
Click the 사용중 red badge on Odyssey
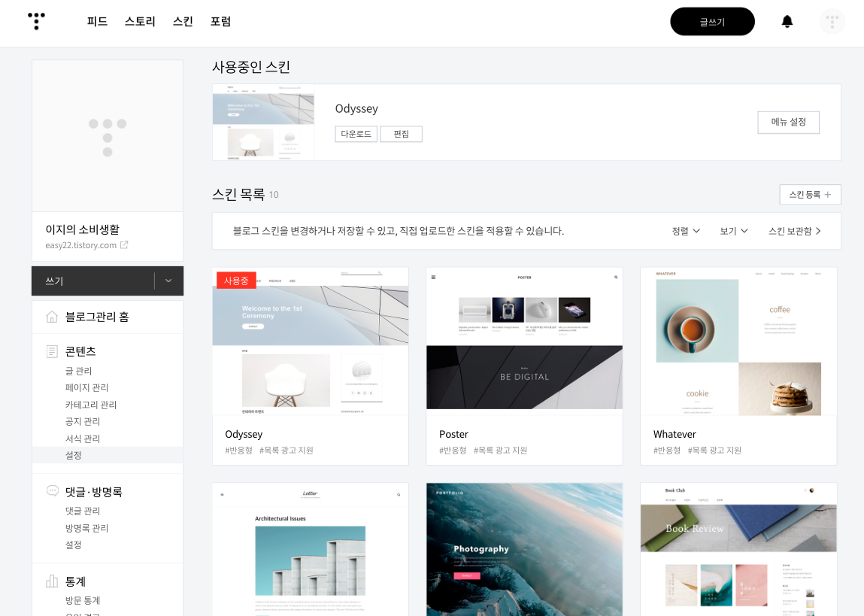[236, 281]
